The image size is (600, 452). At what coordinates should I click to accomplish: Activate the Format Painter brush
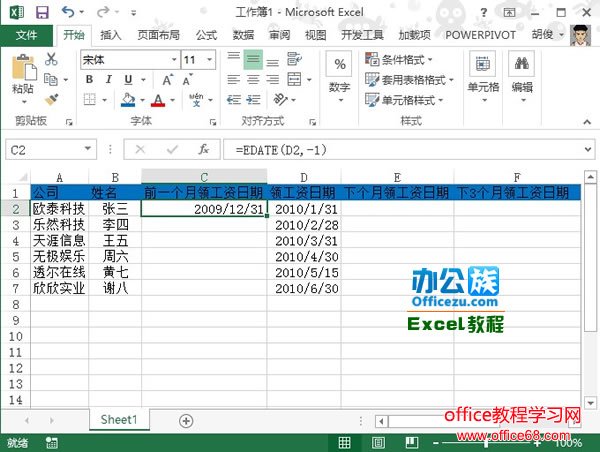pyautogui.click(x=51, y=100)
